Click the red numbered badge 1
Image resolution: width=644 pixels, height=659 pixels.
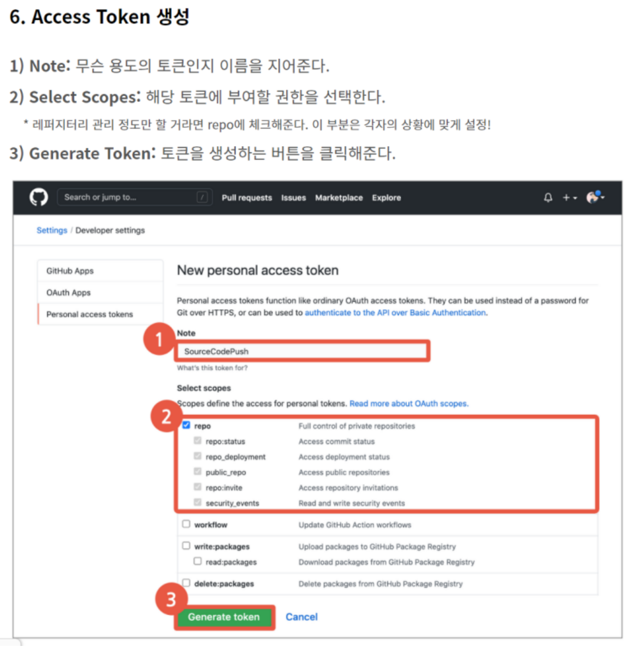[159, 339]
